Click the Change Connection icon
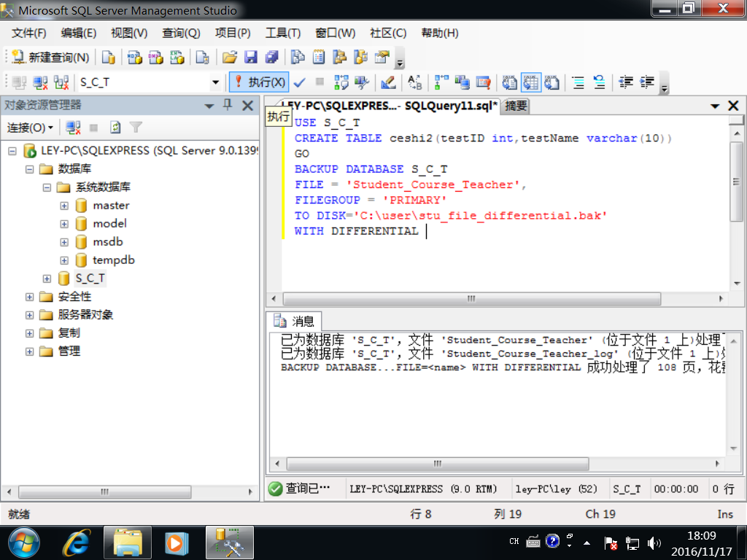Image resolution: width=747 pixels, height=560 pixels. tap(61, 82)
